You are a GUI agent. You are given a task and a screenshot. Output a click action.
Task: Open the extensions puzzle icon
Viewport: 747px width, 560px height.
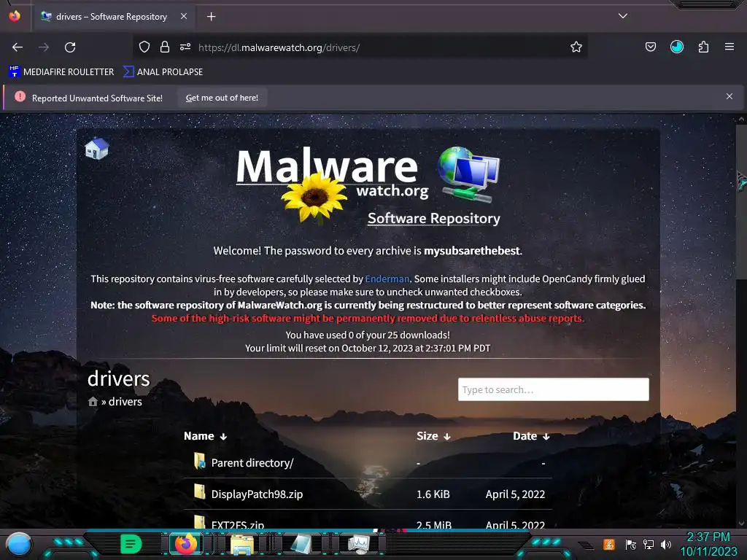coord(703,47)
